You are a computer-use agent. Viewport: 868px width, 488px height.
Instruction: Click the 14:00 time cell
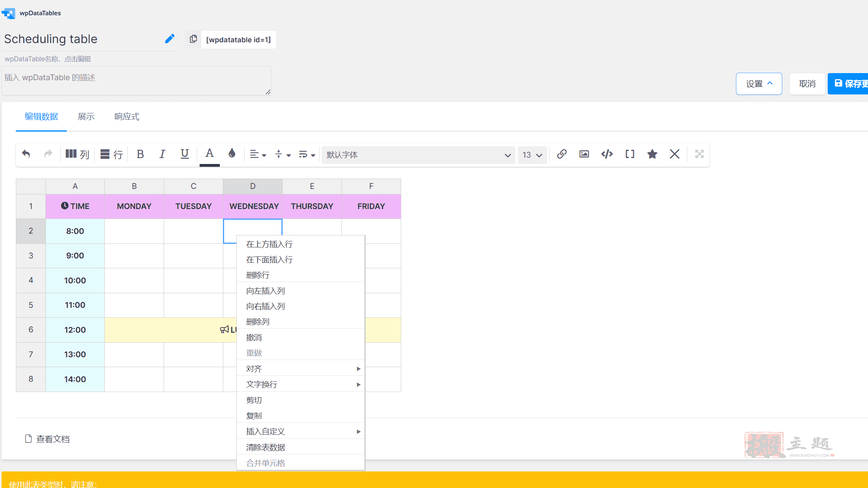tap(75, 379)
